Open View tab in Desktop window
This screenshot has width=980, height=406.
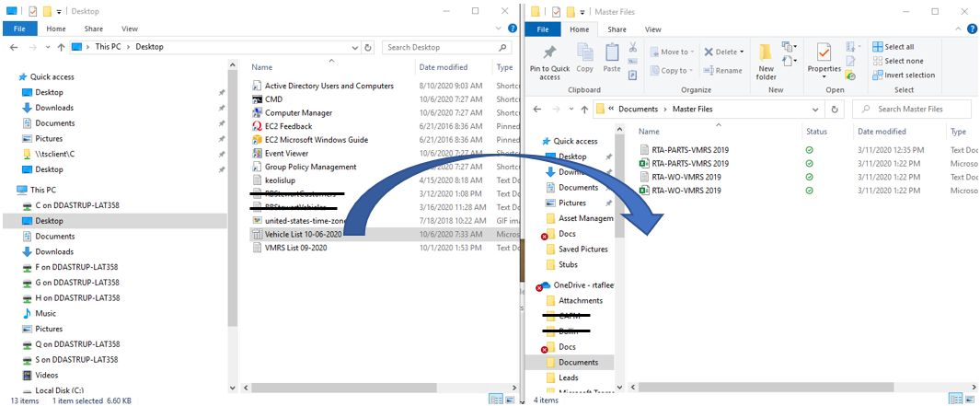point(129,29)
